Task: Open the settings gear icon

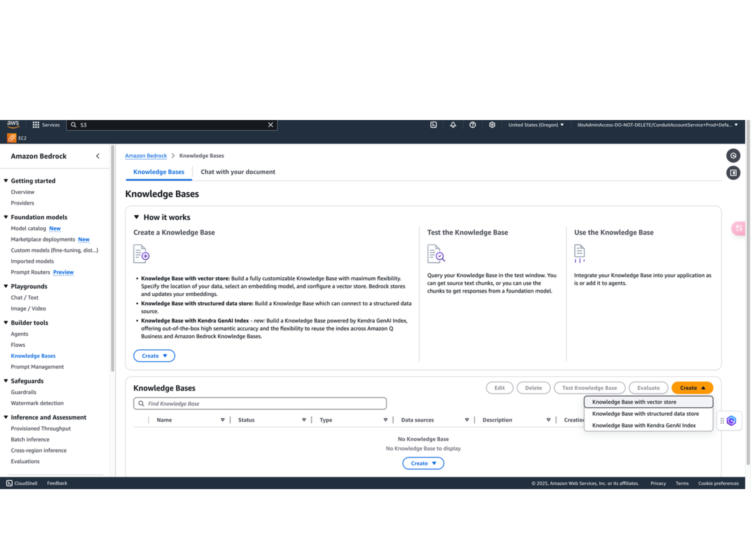Action: point(492,125)
